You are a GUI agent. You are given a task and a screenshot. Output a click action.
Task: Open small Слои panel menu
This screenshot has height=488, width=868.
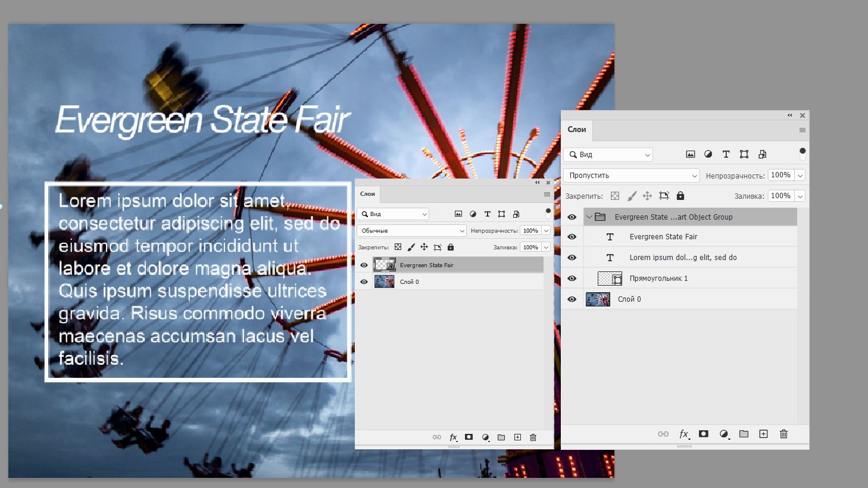pos(547,194)
